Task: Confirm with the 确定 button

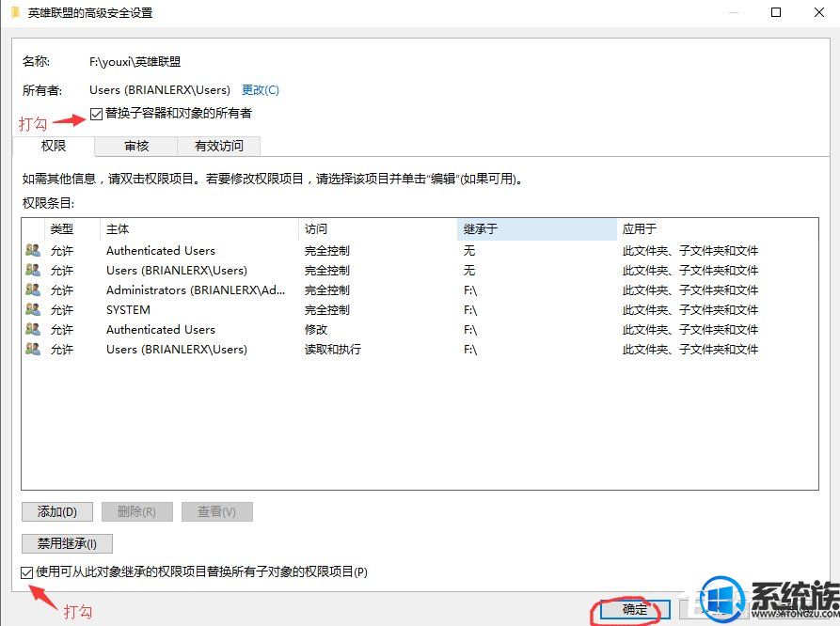Action: [x=635, y=609]
